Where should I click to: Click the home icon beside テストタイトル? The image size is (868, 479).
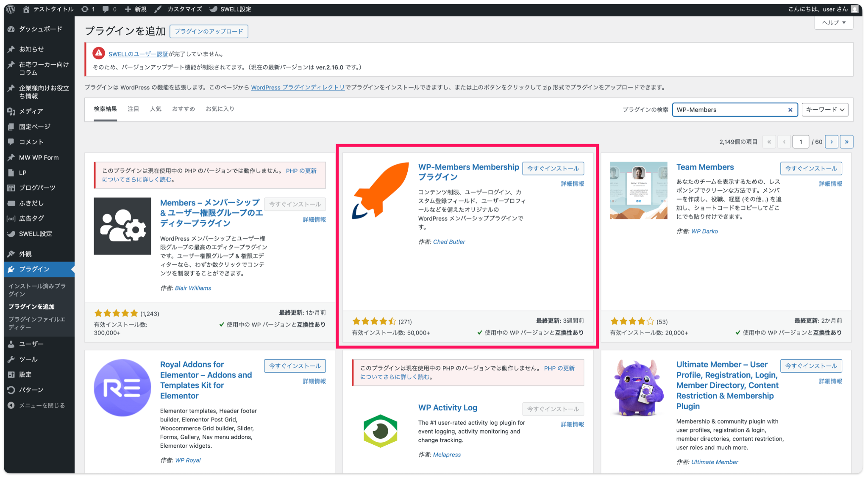(26, 9)
